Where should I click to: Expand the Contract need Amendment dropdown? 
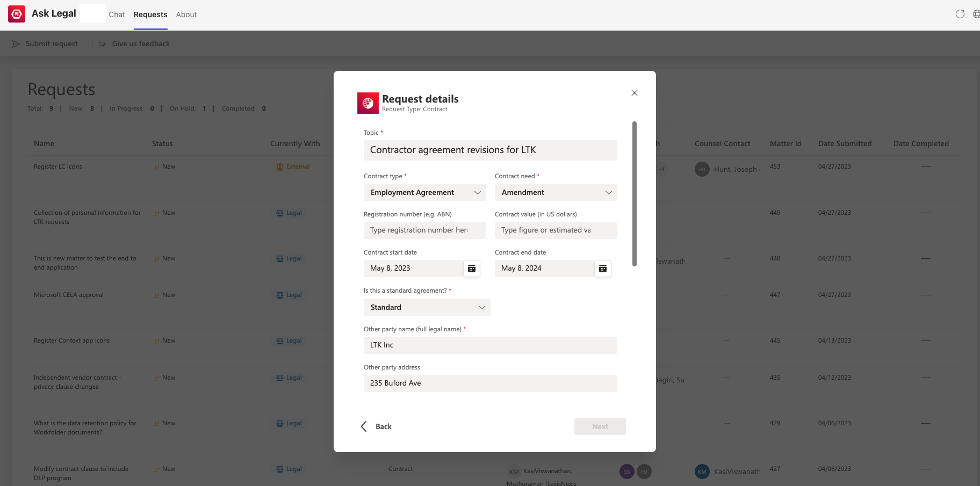coord(556,192)
